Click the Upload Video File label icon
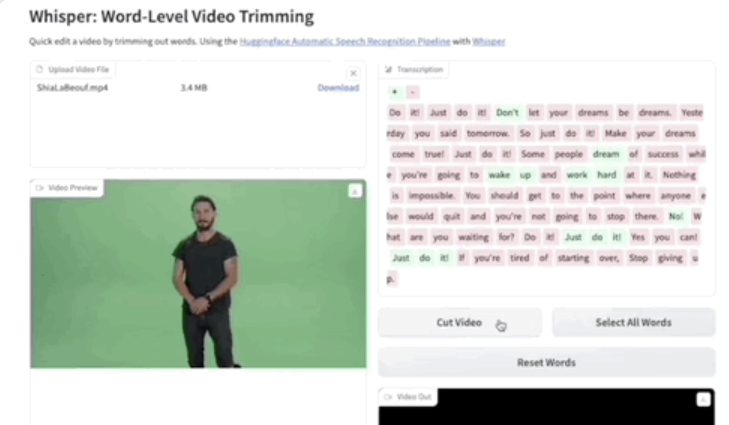This screenshot has width=729, height=425. (x=40, y=69)
